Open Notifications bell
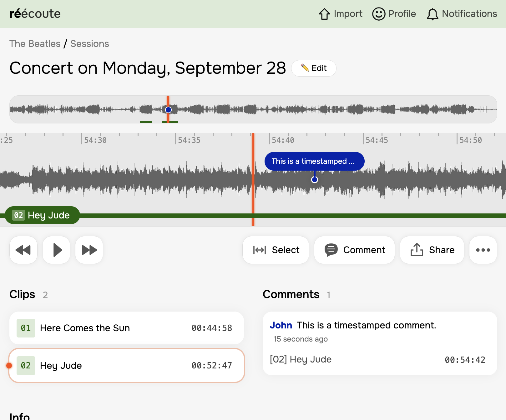 (x=462, y=14)
